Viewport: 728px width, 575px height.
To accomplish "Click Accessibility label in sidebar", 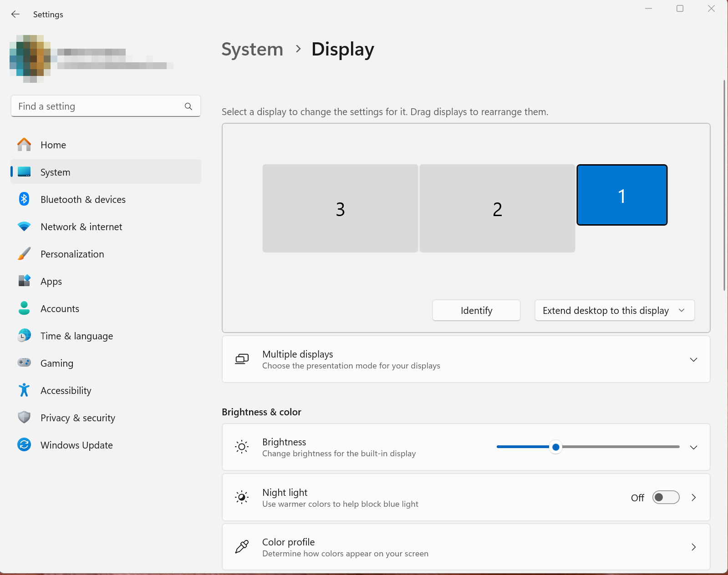I will [x=66, y=391].
